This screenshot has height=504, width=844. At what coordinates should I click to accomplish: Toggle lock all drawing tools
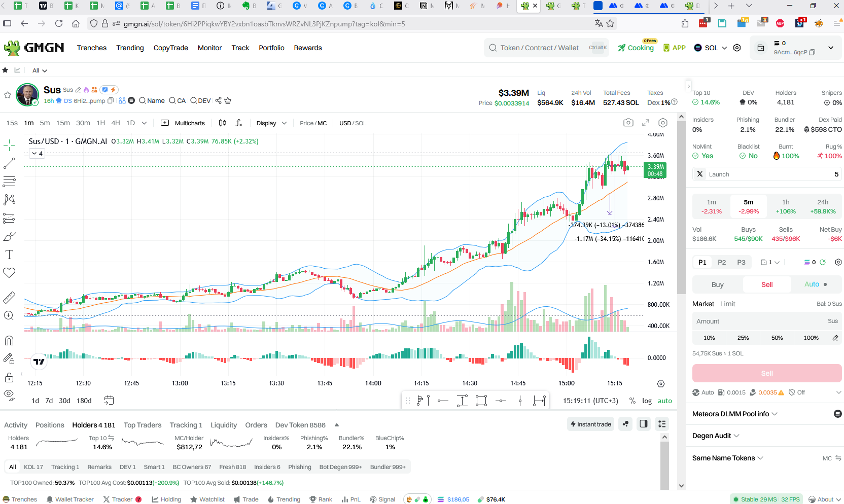[x=9, y=377]
